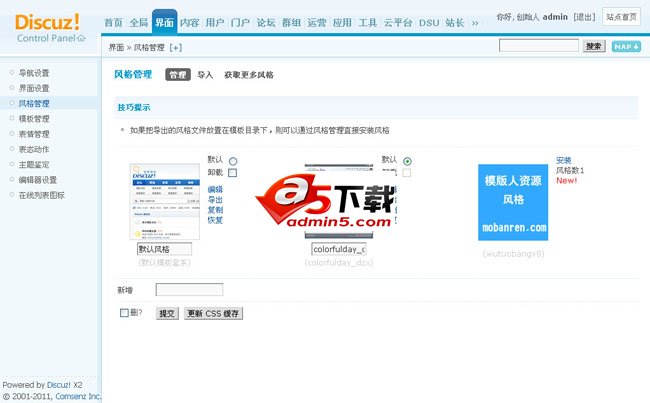The width and height of the screenshot is (650, 403).
Task: Click the 更新 CSS 缓存 button
Action: point(213,313)
